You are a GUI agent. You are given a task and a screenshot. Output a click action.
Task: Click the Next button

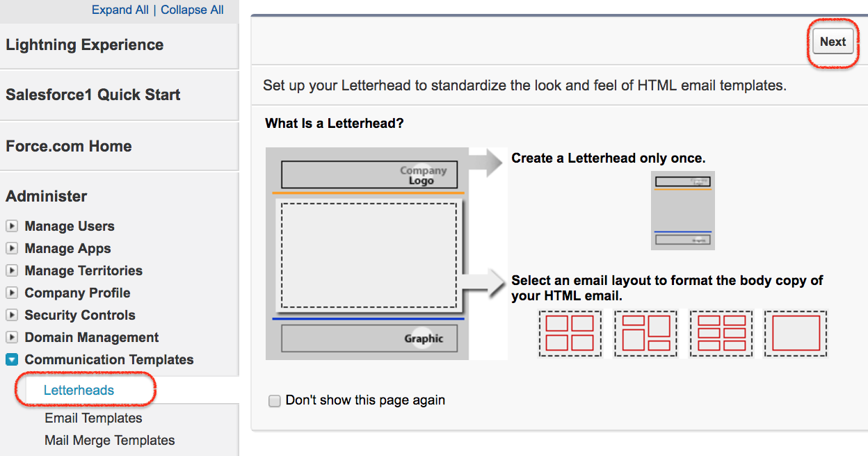point(833,42)
